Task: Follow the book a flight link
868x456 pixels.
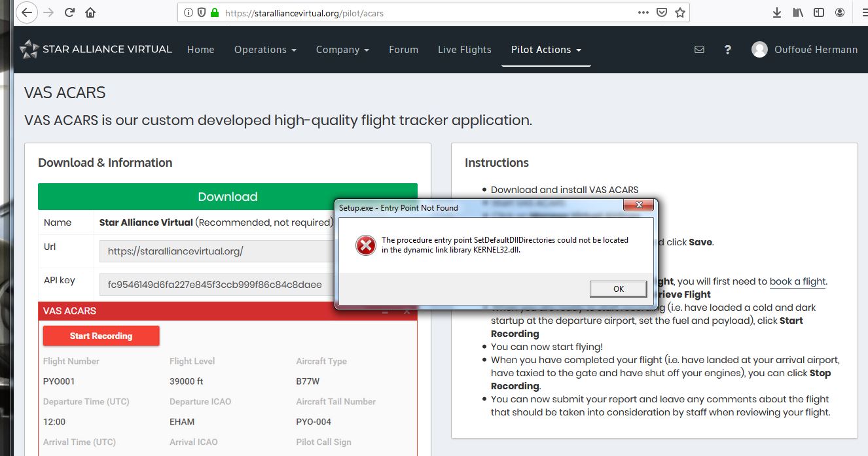Action: [x=798, y=281]
